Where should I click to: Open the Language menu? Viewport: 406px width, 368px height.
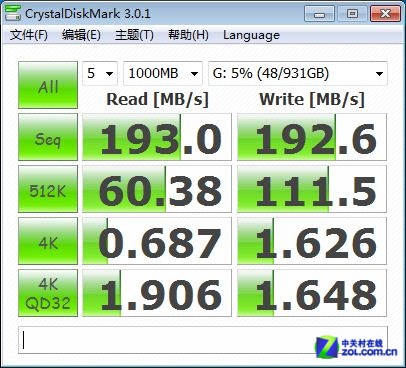pyautogui.click(x=251, y=35)
